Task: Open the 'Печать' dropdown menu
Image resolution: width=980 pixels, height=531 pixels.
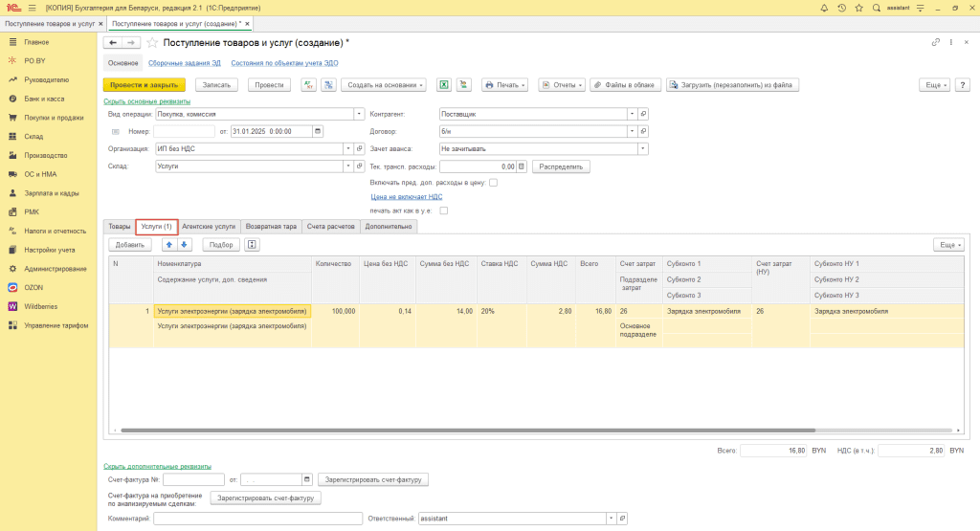Action: 504,84
